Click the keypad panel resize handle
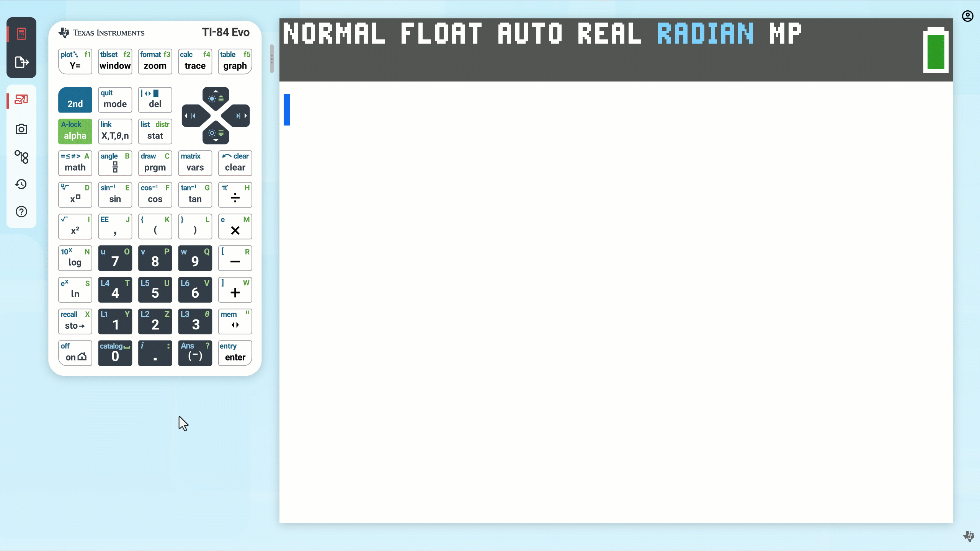Image resolution: width=980 pixels, height=551 pixels. point(272,59)
